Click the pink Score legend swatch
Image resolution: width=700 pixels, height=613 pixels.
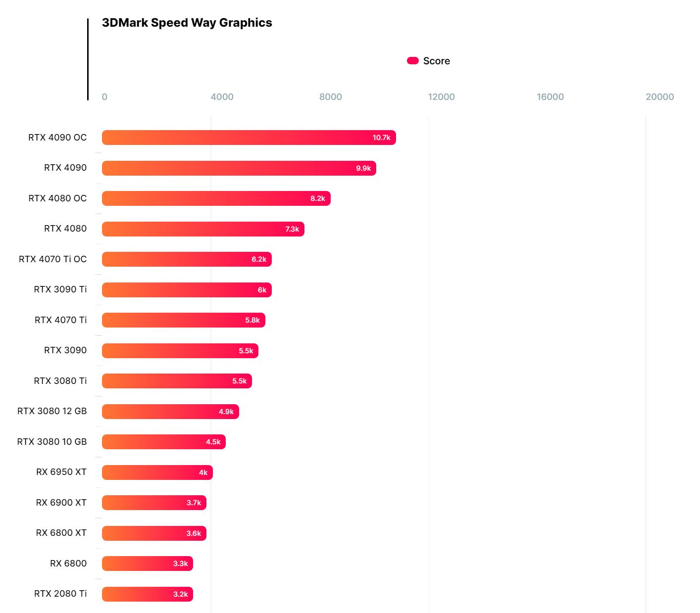(413, 61)
